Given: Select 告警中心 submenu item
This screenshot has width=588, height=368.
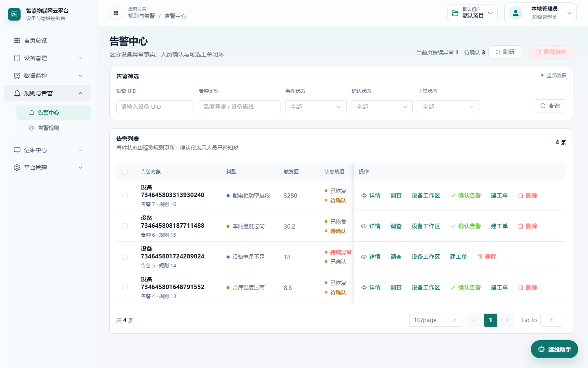Looking at the screenshot, I should pos(53,112).
